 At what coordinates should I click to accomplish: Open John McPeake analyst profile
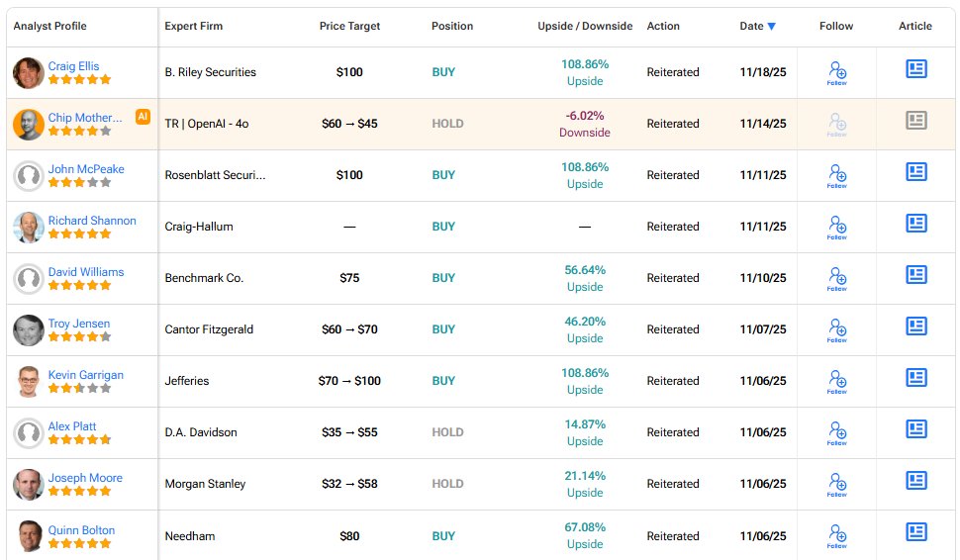click(x=86, y=169)
